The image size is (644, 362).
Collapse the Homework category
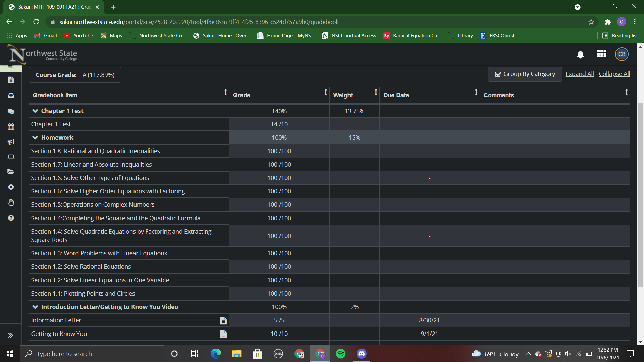[x=35, y=138]
